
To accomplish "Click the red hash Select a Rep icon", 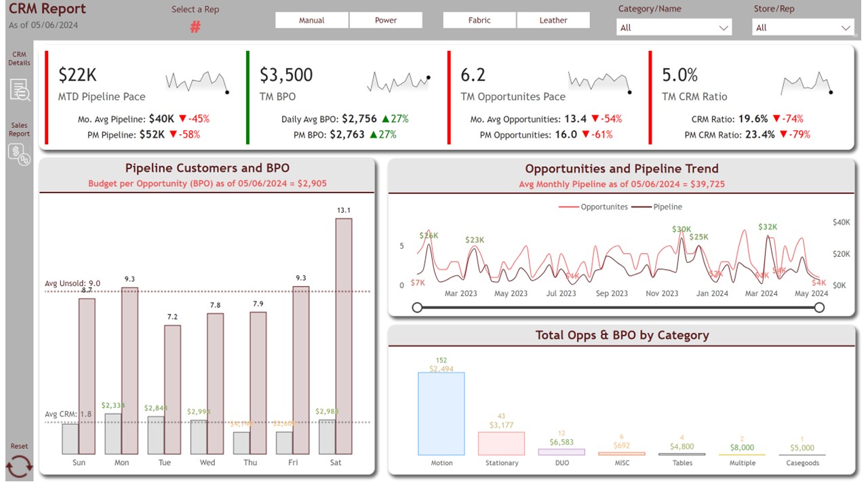I will click(195, 27).
